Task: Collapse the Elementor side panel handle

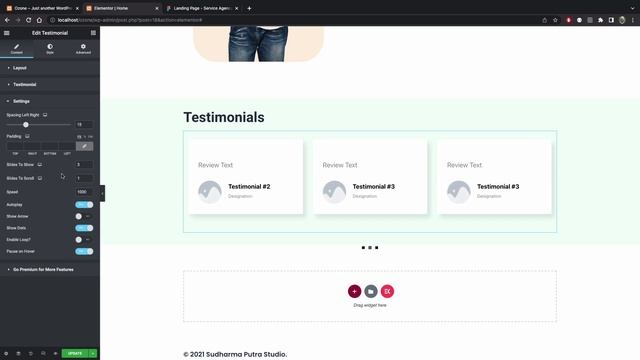Action: pos(102,193)
